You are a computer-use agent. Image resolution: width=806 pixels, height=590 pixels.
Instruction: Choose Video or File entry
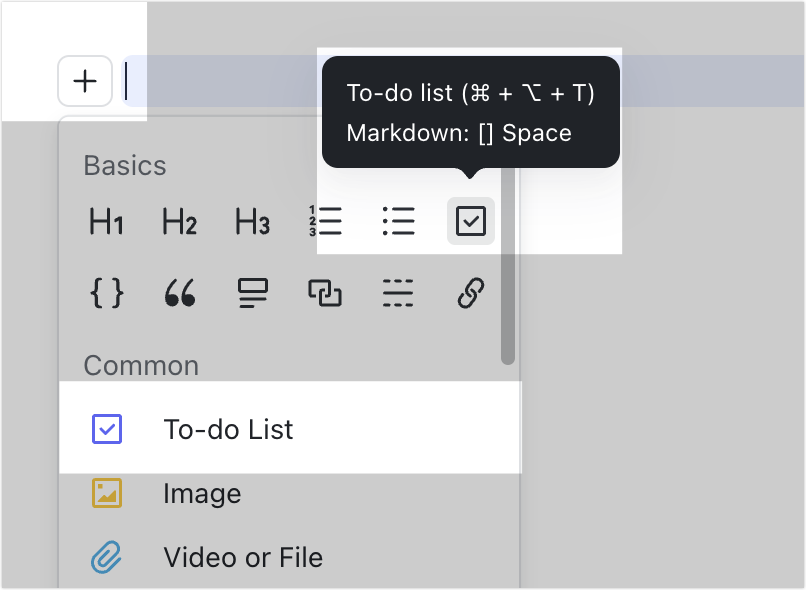pos(243,557)
